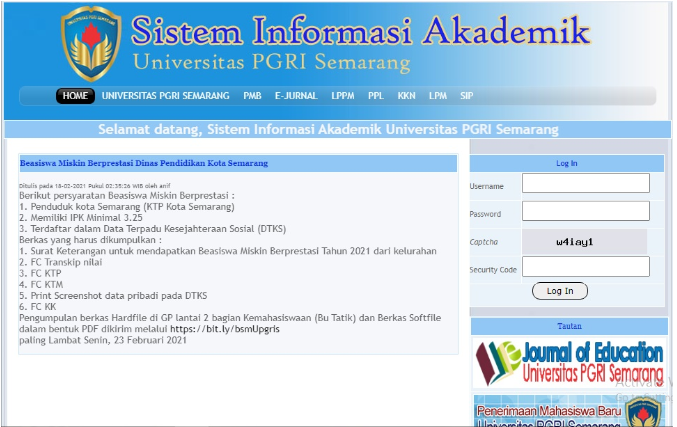677x427 pixels.
Task: Click PPL in the navigation bar
Action: click(376, 96)
